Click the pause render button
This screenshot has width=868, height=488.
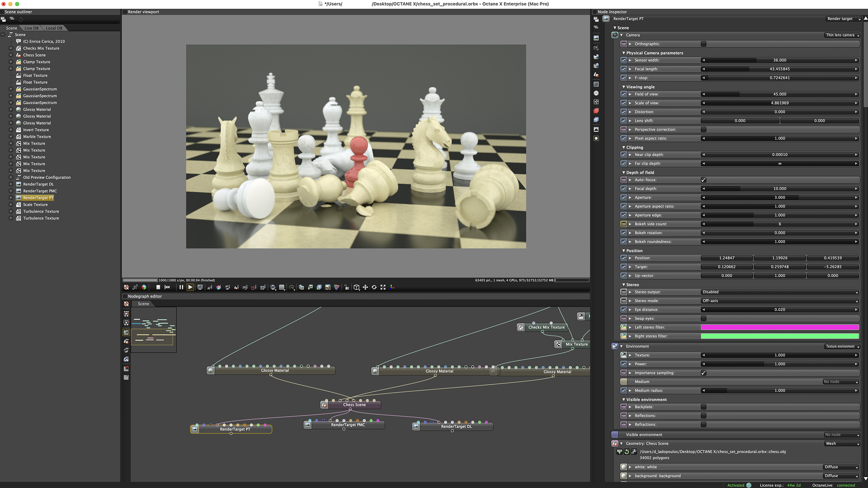point(181,287)
